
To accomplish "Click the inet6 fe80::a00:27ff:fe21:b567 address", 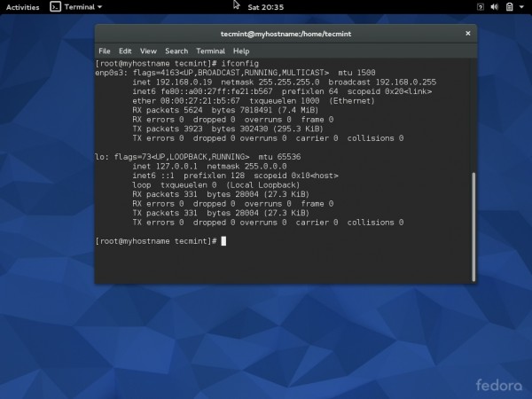I will pyautogui.click(x=202, y=91).
